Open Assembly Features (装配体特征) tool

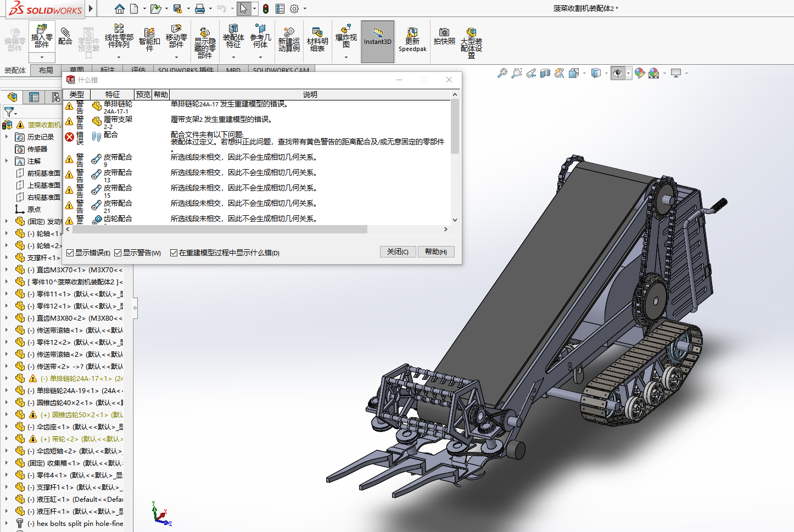(x=233, y=36)
